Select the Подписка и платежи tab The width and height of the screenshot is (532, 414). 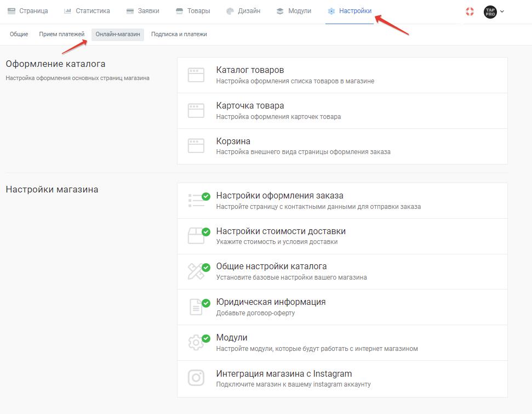pos(179,34)
